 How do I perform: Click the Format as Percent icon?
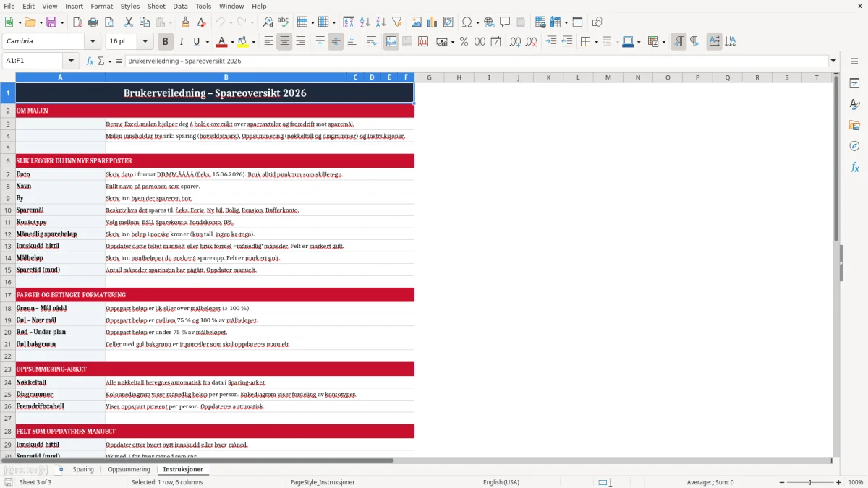click(464, 42)
